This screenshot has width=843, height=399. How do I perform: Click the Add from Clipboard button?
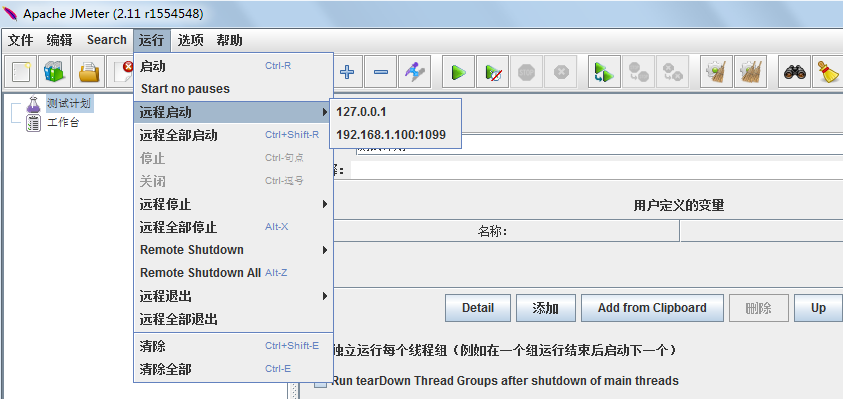(652, 308)
